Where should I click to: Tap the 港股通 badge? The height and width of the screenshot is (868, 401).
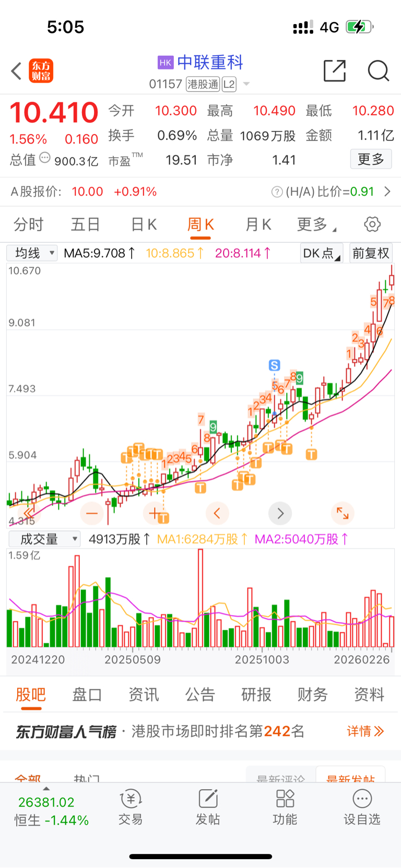(203, 84)
